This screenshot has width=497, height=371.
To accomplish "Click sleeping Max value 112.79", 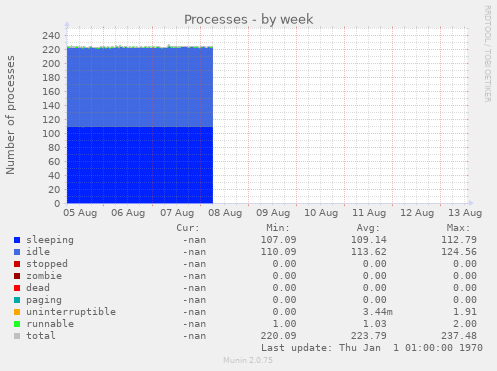I will click(x=459, y=240).
